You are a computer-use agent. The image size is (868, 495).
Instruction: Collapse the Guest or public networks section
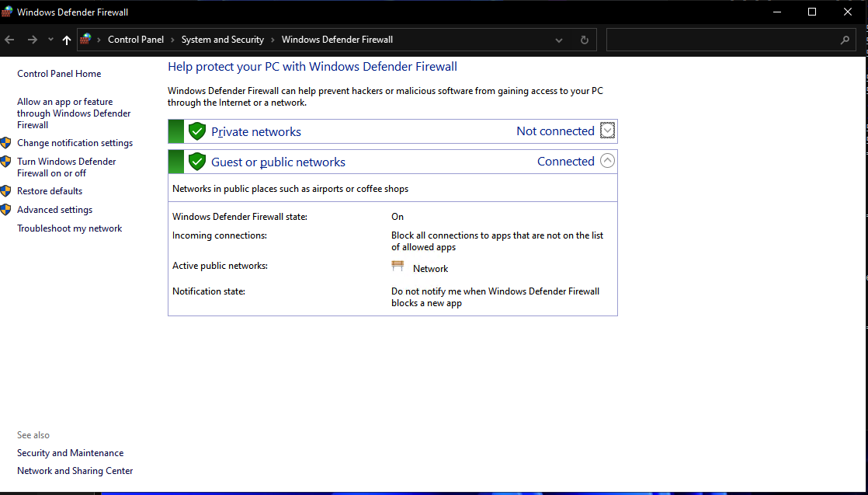[x=606, y=160]
